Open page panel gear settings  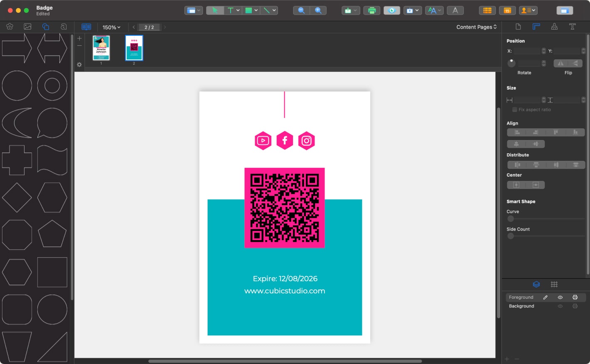[79, 64]
